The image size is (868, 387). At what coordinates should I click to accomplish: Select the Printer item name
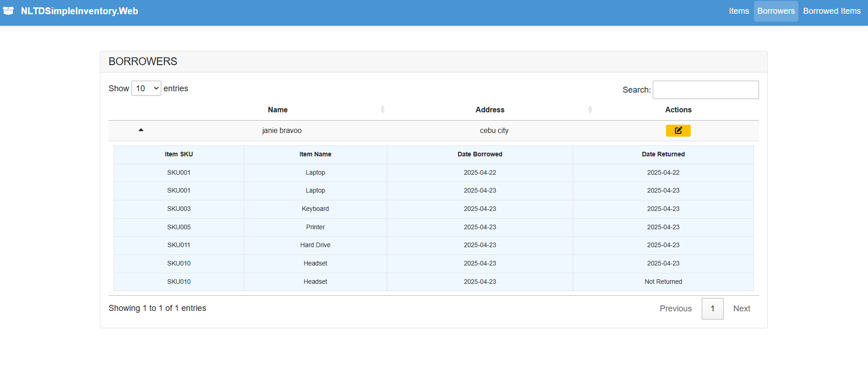315,227
